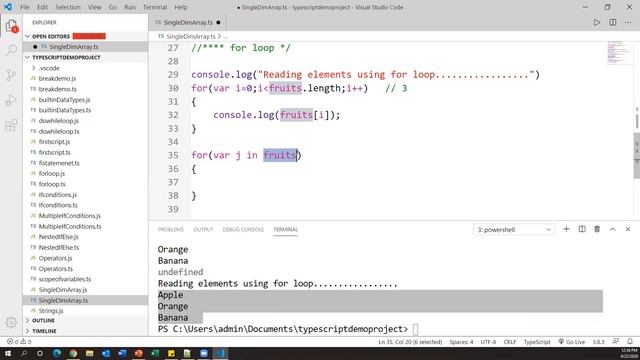The height and width of the screenshot is (360, 640).
Task: Change encoding via UTF-8 status item
Action: point(488,342)
